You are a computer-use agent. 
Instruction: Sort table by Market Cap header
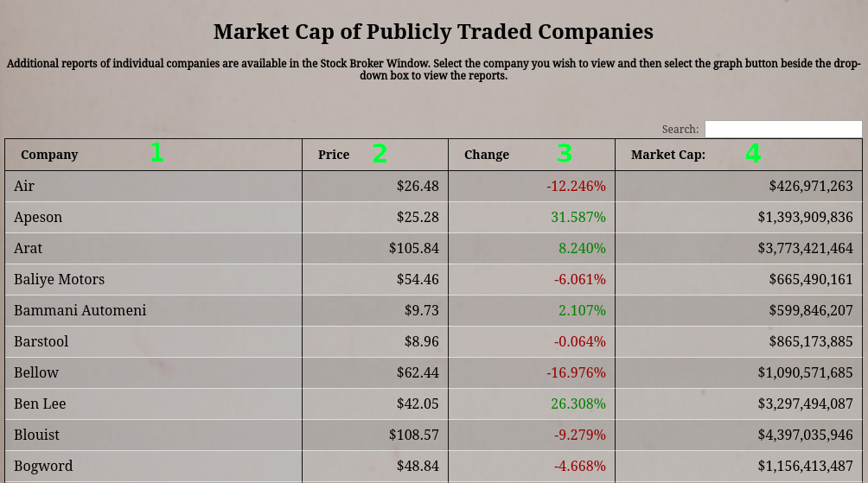[x=668, y=155]
